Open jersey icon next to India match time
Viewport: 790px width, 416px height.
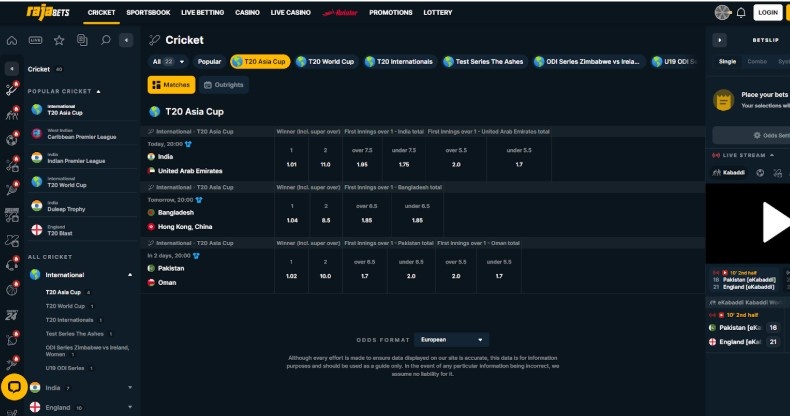click(188, 144)
